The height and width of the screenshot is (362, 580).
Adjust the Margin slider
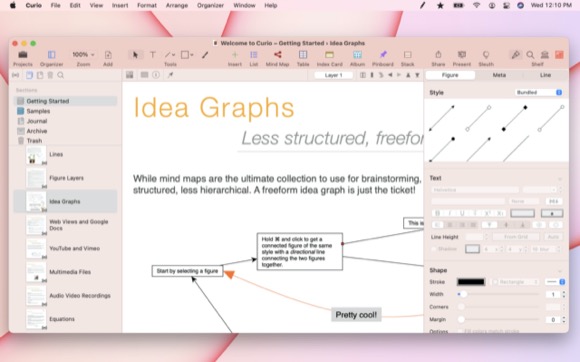click(x=499, y=319)
